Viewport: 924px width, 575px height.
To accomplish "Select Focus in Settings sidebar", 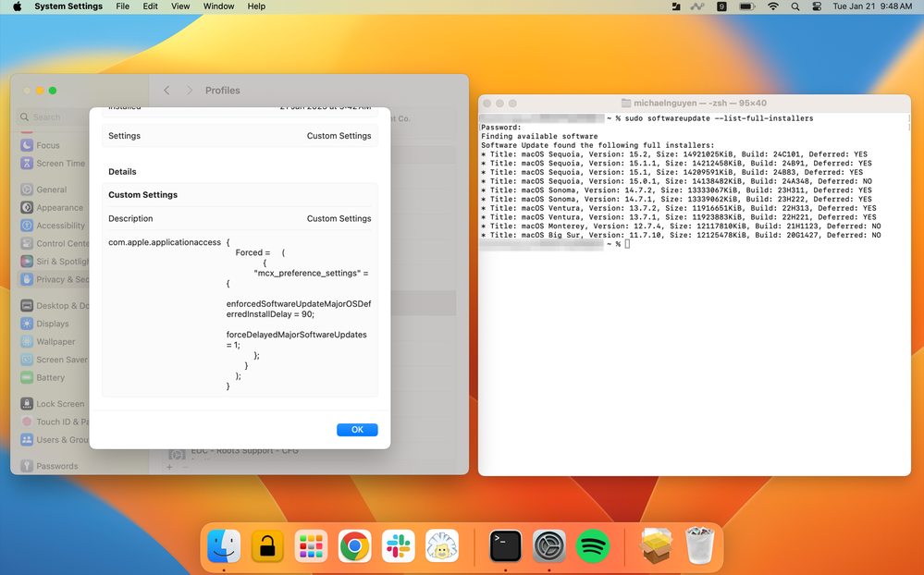I will click(x=48, y=145).
